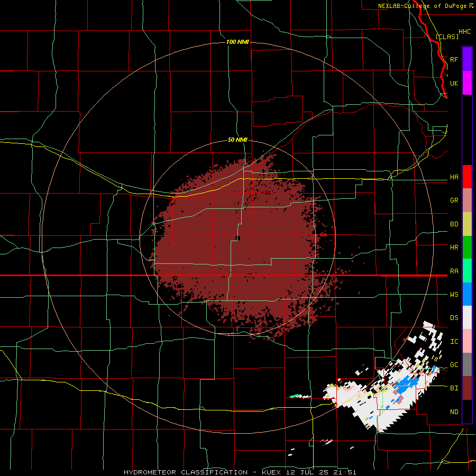Click the 12 JUL 25 21:51 timestamp
Viewport: 476px width, 476px height.
[321, 472]
